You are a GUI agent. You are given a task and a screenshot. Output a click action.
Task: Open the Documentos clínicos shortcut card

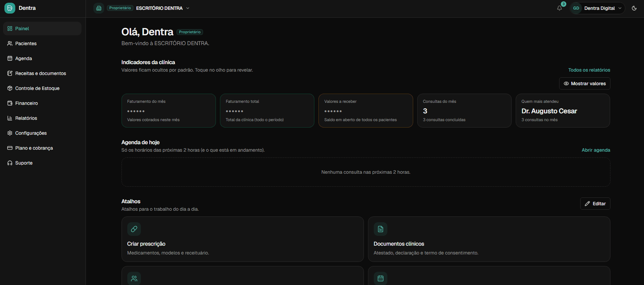[489, 239]
